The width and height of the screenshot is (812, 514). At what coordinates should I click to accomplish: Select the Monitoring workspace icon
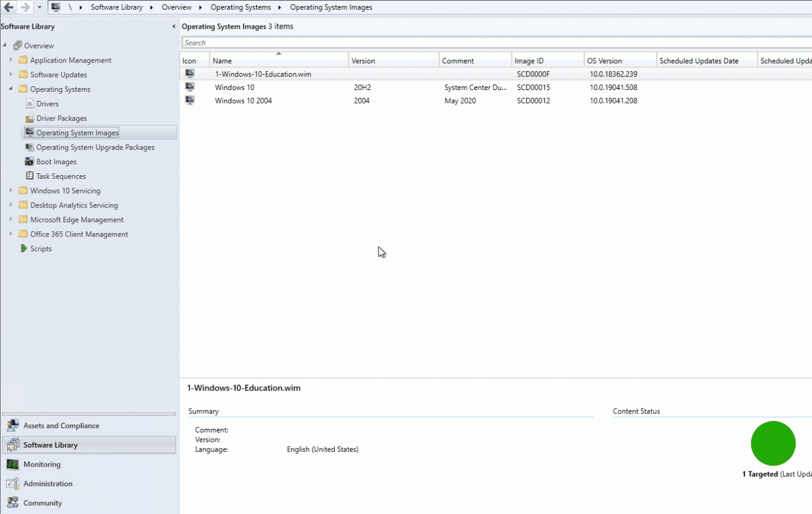click(13, 464)
